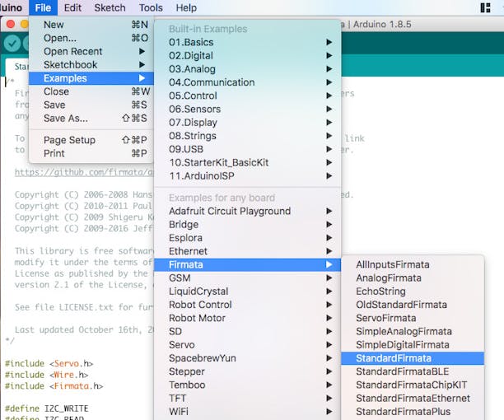Open LiquidCrystal library examples
The width and height of the screenshot is (504, 420).
click(x=248, y=292)
